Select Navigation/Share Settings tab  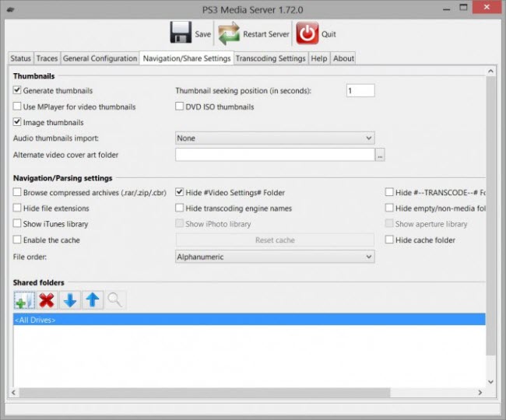coord(187,58)
